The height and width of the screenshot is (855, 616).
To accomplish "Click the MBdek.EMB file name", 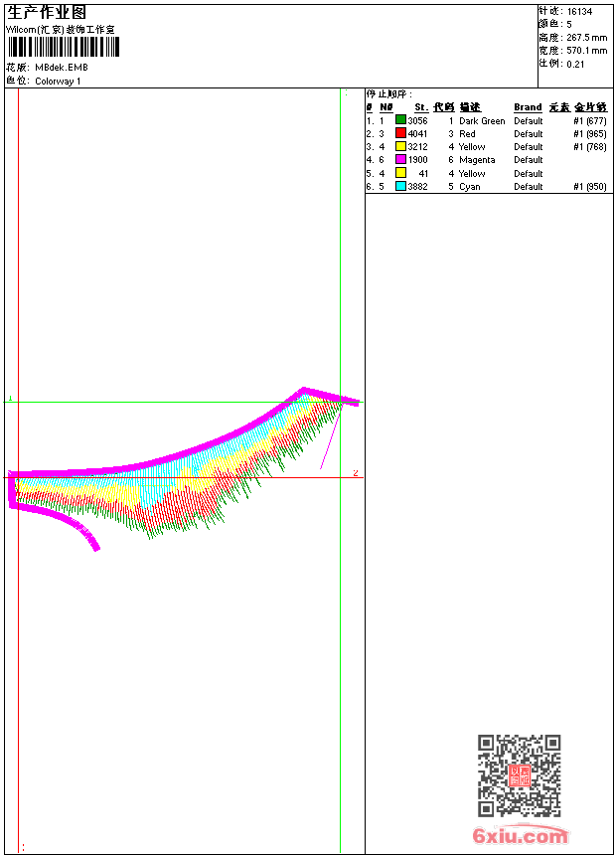I will pyautogui.click(x=62, y=68).
